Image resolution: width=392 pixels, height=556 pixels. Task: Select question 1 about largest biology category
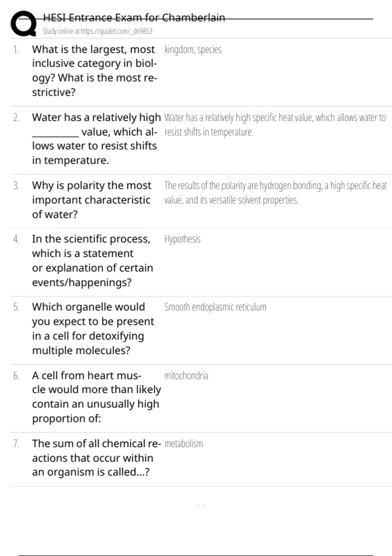point(94,71)
